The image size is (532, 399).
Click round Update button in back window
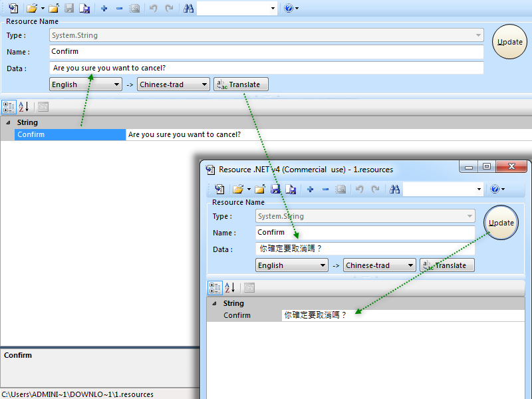509,42
